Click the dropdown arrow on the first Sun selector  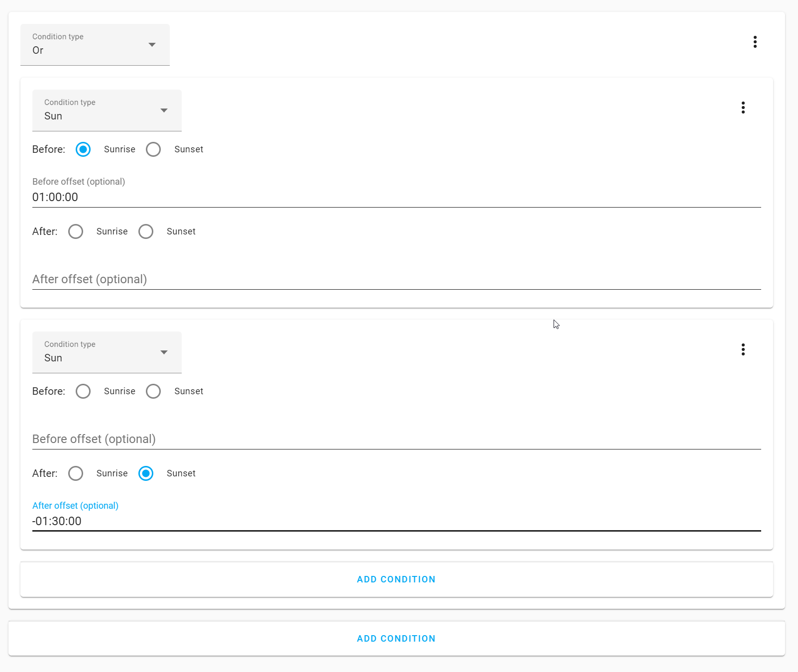(x=164, y=110)
